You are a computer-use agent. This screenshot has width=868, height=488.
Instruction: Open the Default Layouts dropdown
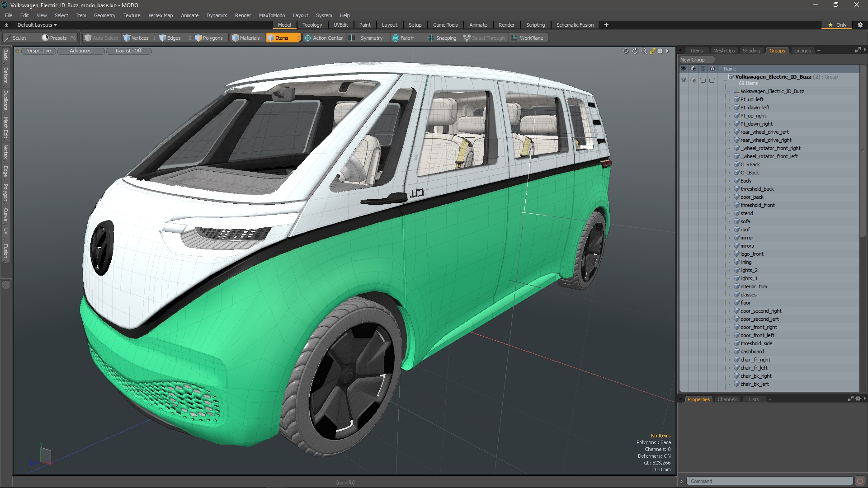tap(37, 25)
